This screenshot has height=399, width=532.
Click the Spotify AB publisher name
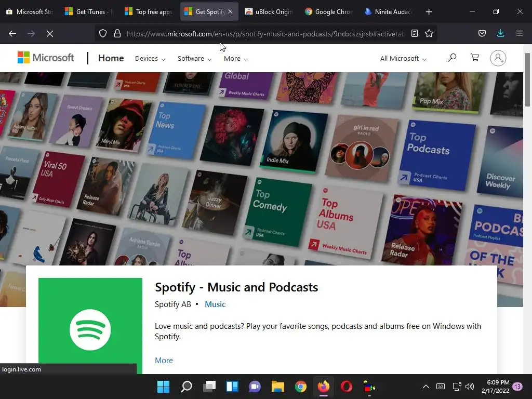tap(172, 304)
